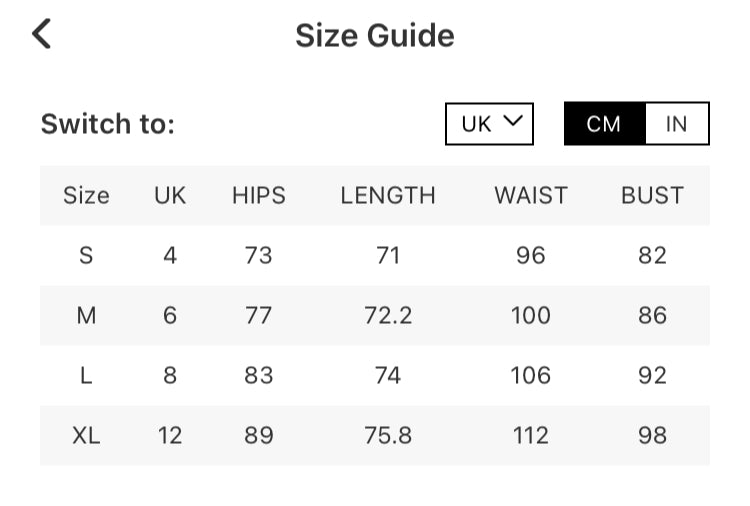This screenshot has width=750, height=506.
Task: Switch measurements to IN
Action: coord(677,124)
